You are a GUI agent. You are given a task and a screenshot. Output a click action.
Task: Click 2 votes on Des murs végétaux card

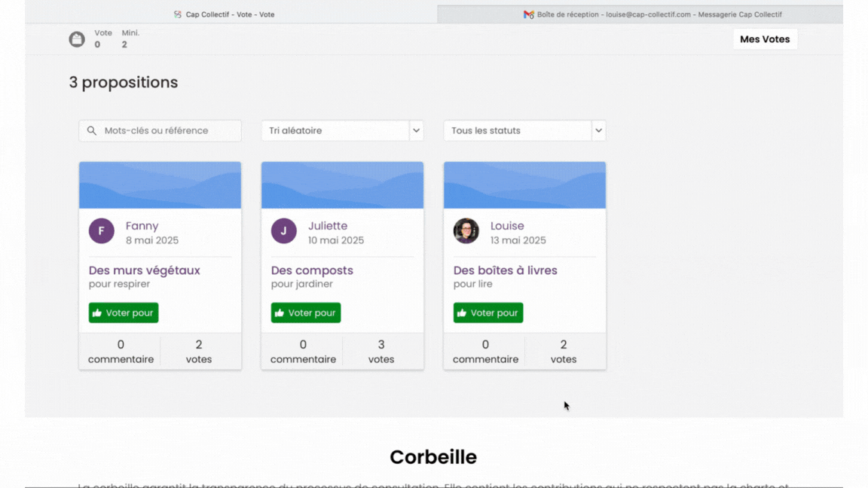pos(199,352)
